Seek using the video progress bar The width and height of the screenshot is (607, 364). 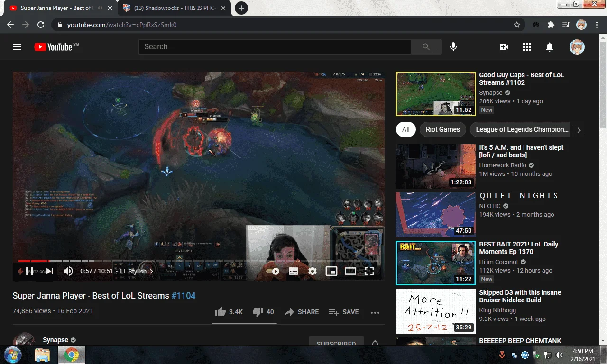click(198, 261)
